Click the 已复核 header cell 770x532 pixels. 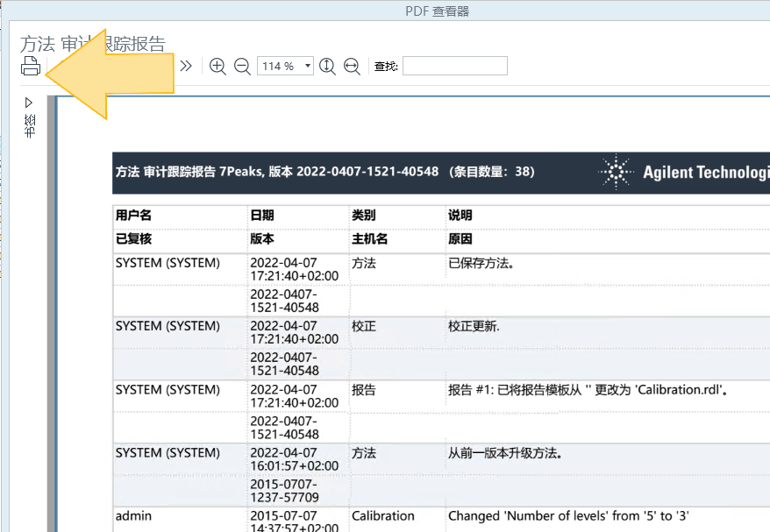pos(133,239)
